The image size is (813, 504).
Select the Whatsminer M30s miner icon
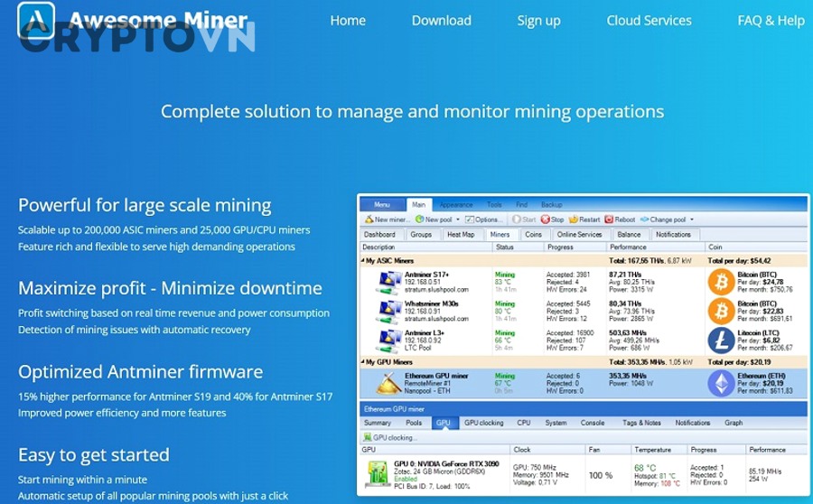point(388,311)
